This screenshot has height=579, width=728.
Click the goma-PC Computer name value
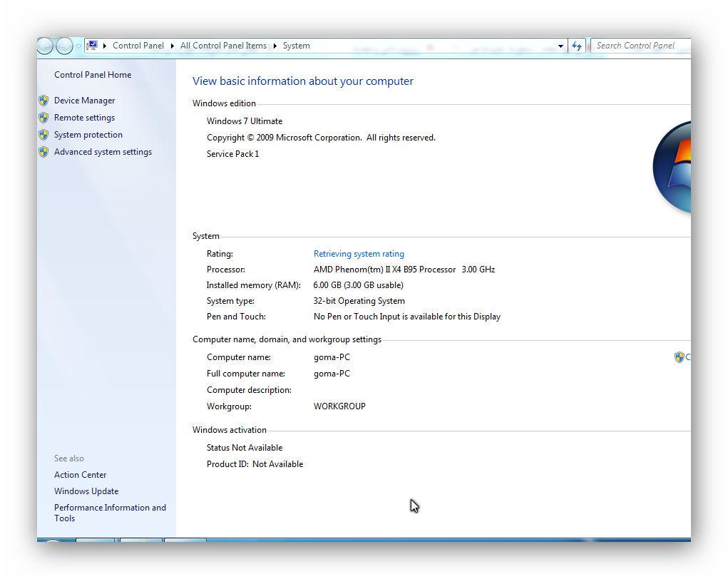(x=332, y=357)
